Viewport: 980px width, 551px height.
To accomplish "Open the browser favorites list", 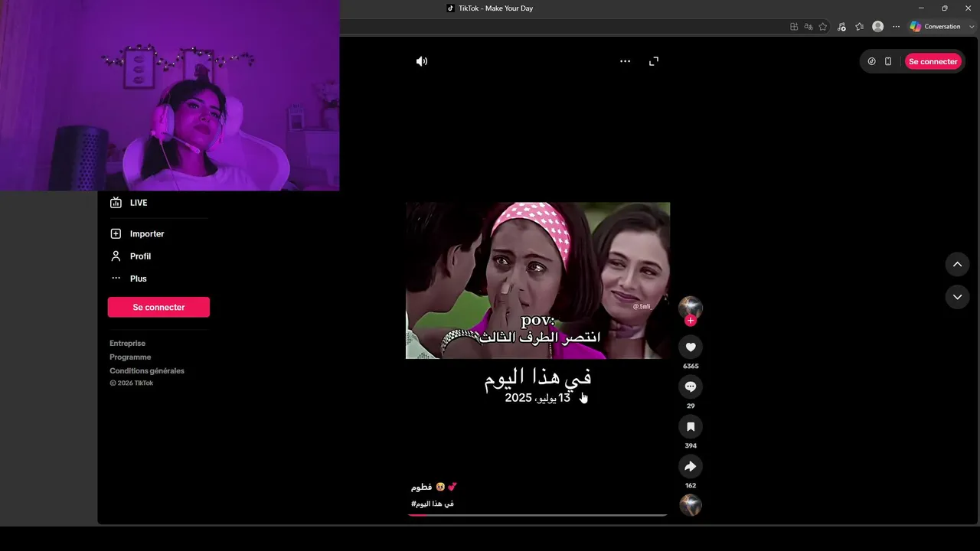I will point(860,27).
